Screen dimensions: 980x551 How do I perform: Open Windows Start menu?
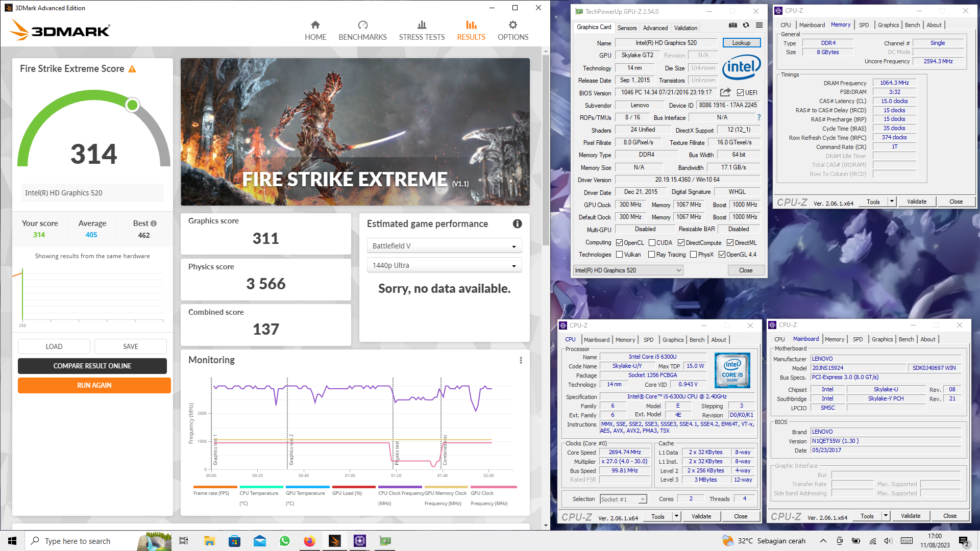(12, 541)
